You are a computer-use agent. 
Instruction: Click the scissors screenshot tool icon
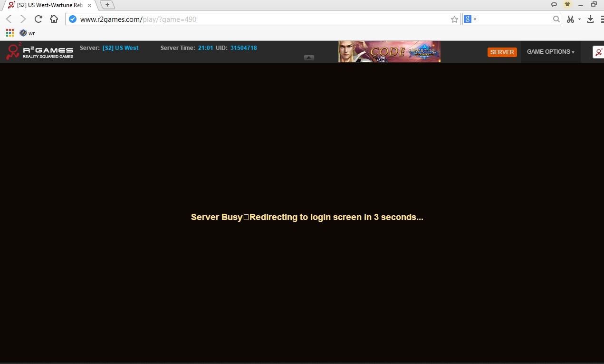click(571, 19)
